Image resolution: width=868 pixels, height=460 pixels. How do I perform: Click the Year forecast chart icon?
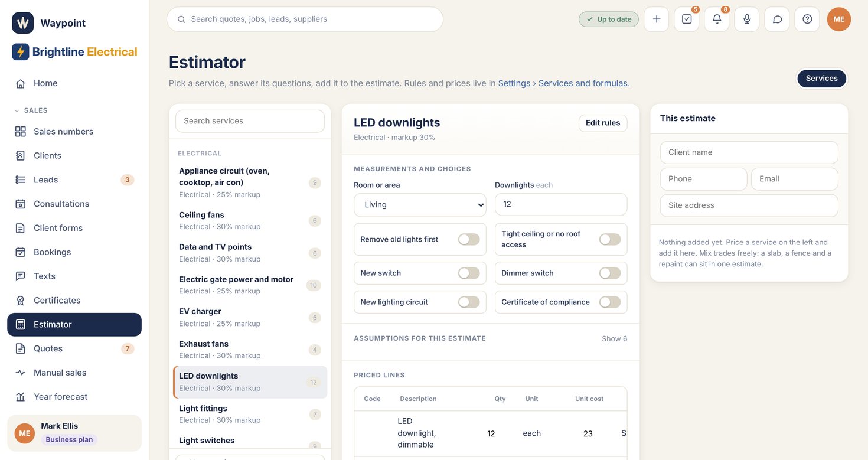coord(21,397)
